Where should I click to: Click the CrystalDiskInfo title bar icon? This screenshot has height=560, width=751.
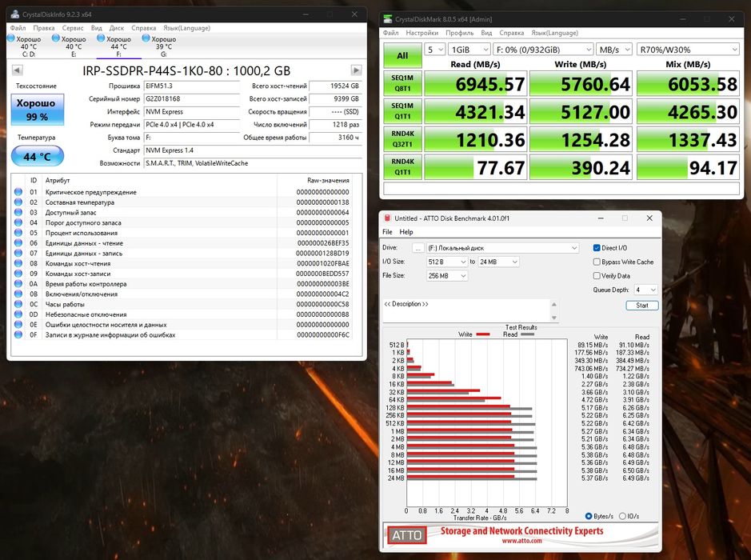tap(15, 14)
